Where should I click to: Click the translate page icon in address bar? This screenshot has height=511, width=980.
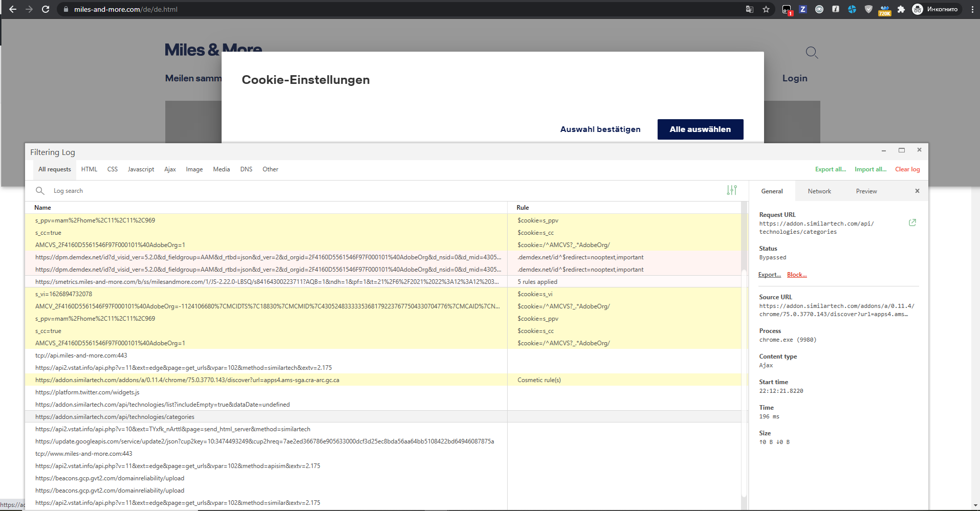[x=749, y=9]
